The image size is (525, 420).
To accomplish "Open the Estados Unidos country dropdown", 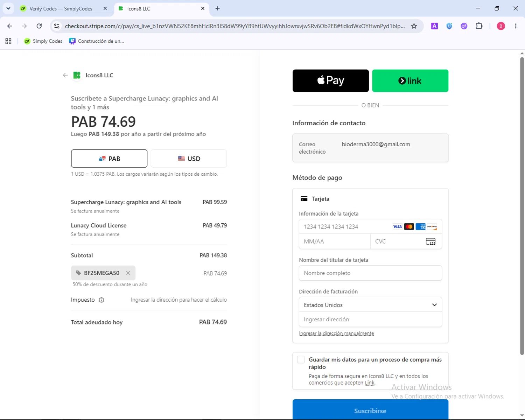I will point(371,305).
